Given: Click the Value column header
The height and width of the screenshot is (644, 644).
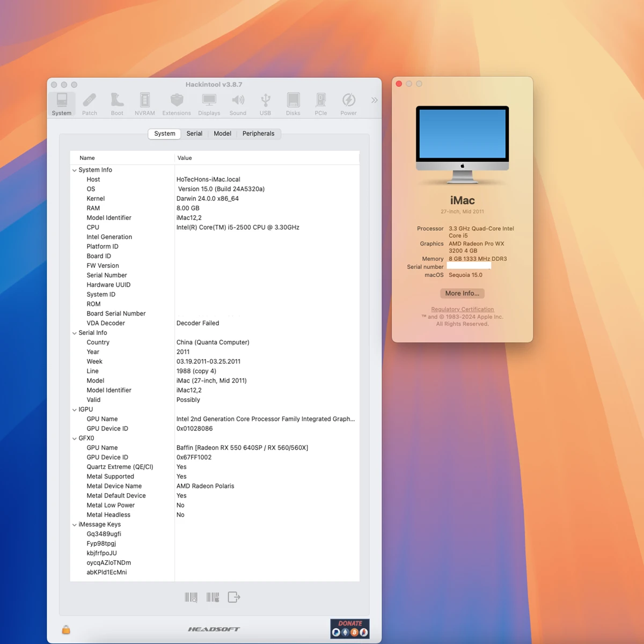Looking at the screenshot, I should 267,158.
